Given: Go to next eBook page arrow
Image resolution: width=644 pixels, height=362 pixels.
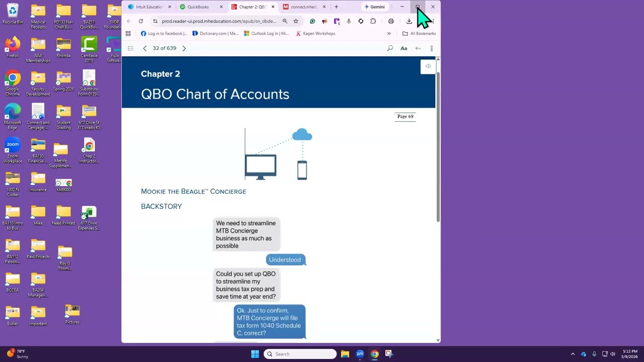Looking at the screenshot, I should pyautogui.click(x=184, y=48).
